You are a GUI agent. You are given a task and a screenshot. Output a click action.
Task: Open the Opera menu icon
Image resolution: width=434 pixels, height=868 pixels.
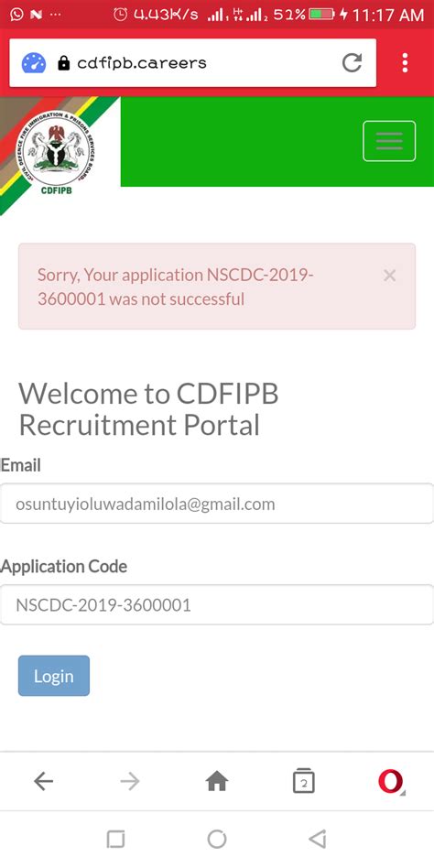click(391, 781)
